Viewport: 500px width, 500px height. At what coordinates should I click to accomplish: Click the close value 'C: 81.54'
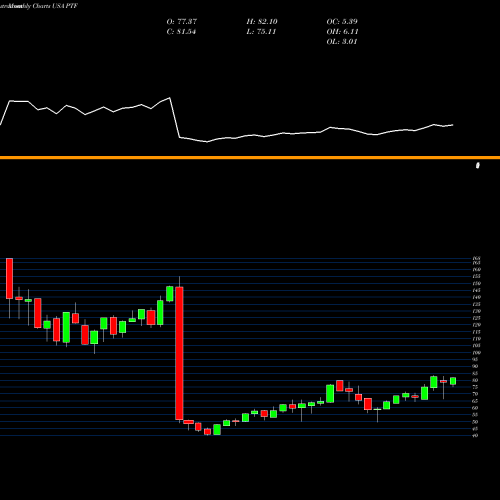click(181, 32)
